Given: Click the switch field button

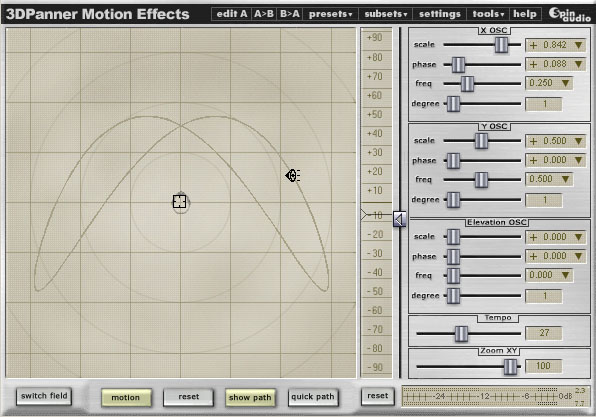Looking at the screenshot, I should pyautogui.click(x=44, y=396).
